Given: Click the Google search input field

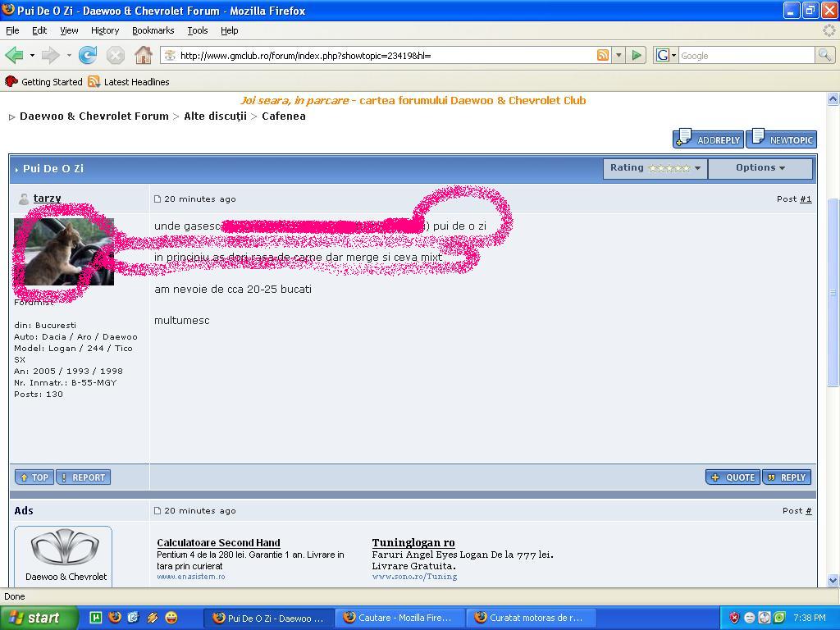Looking at the screenshot, I should [x=745, y=56].
